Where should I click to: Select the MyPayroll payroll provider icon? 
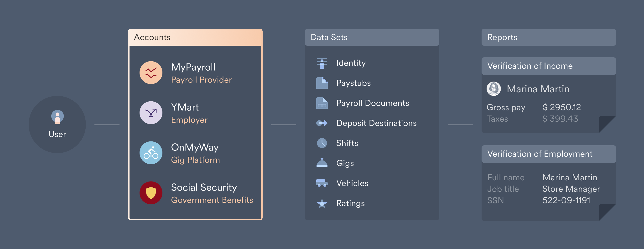(151, 73)
